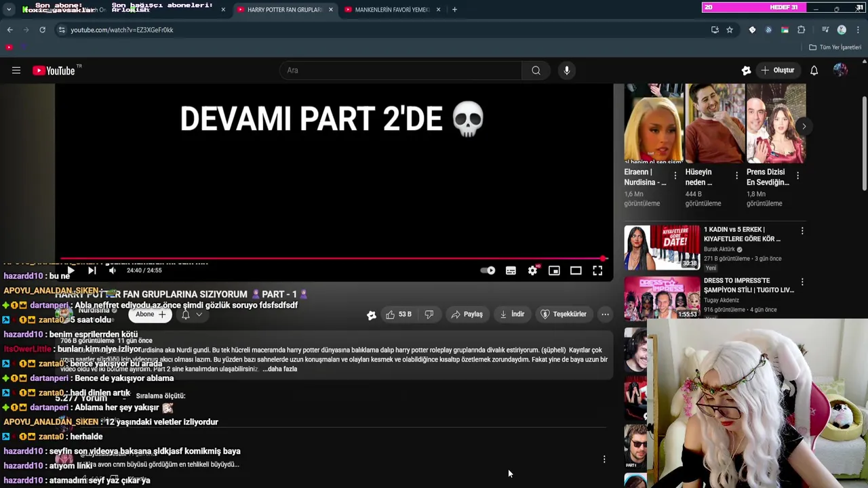Click the Teşekkürler button
The height and width of the screenshot is (488, 868).
click(564, 314)
